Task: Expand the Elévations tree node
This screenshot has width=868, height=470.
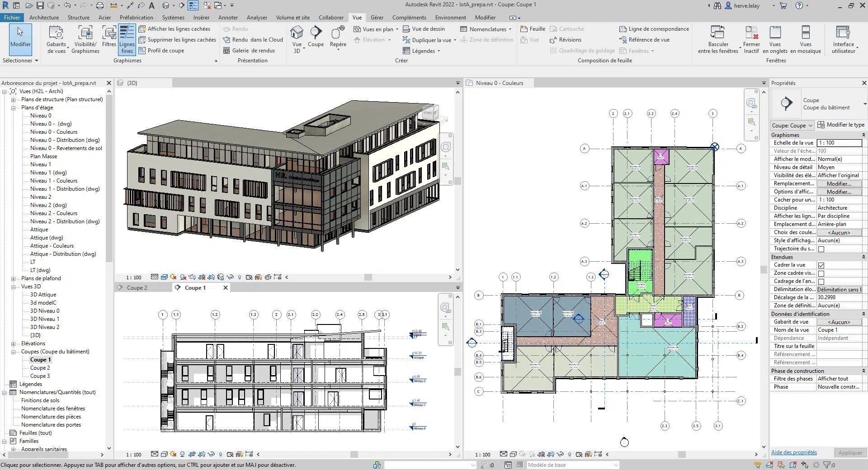Action: (14, 343)
